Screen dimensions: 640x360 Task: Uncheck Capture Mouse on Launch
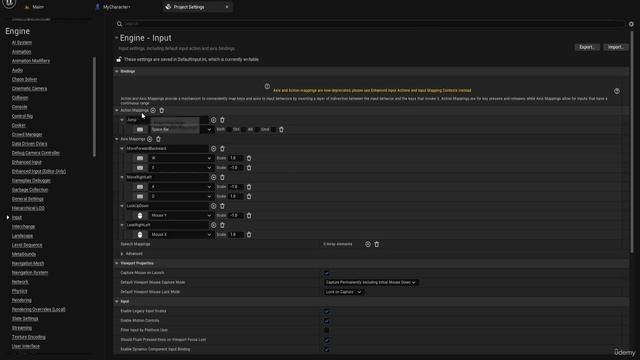(327, 273)
